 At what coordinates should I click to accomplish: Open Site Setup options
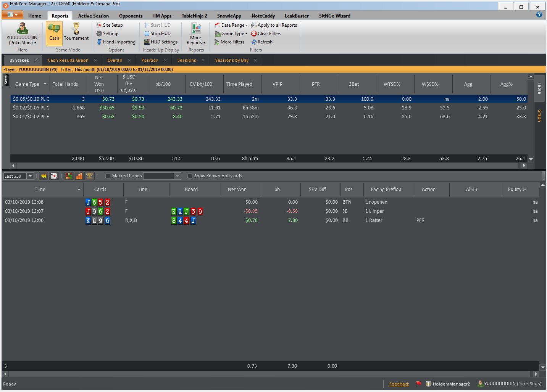pos(110,25)
